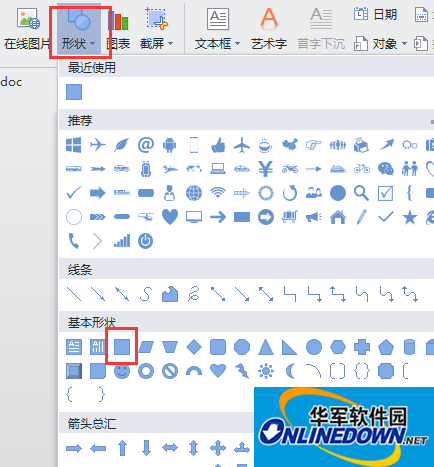
Task: Choose the cylinder basic shape
Action: 410,347
